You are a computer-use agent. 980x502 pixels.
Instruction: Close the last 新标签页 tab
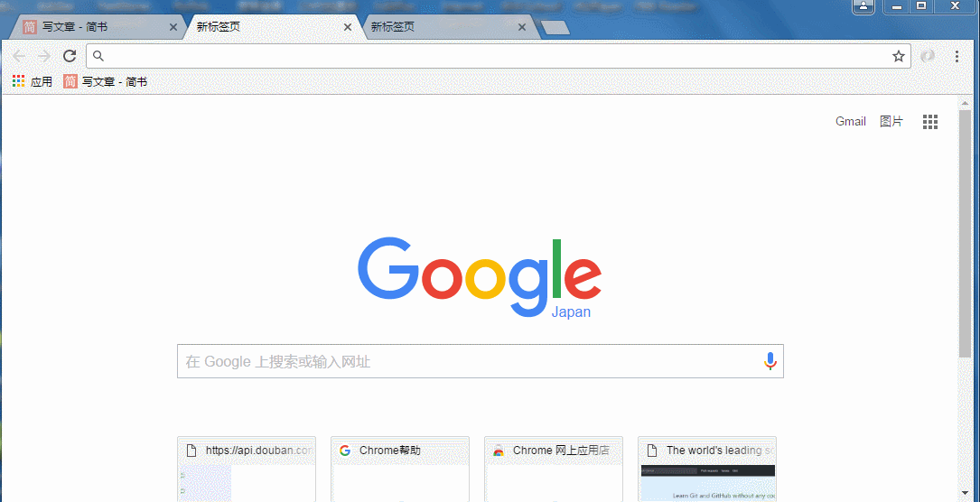(522, 27)
